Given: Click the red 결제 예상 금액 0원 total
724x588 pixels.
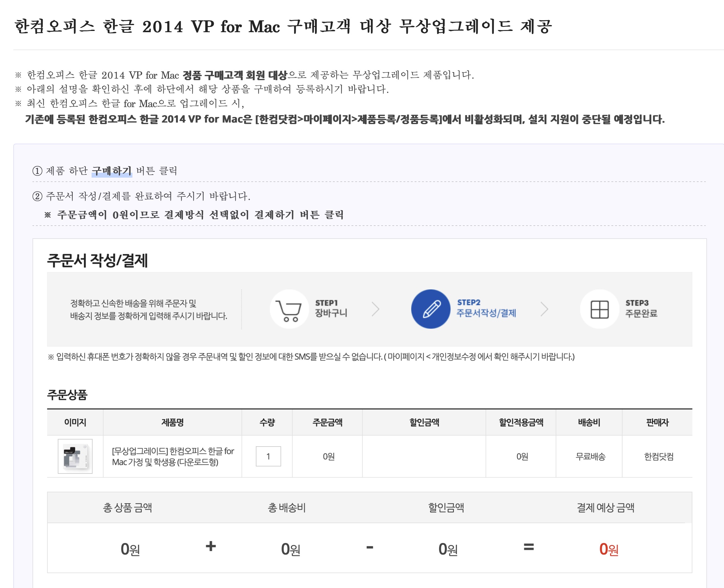Looking at the screenshot, I should pyautogui.click(x=609, y=549).
